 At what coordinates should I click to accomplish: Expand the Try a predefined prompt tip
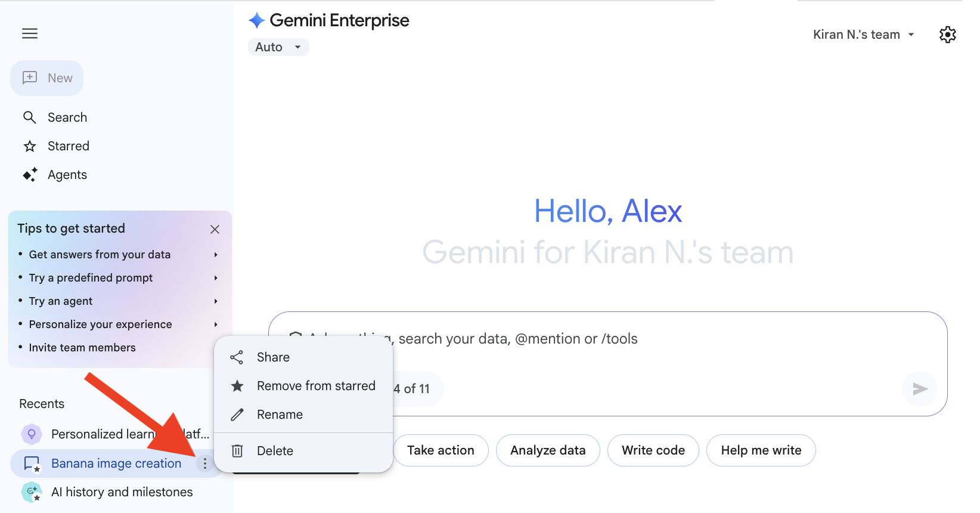pos(119,278)
